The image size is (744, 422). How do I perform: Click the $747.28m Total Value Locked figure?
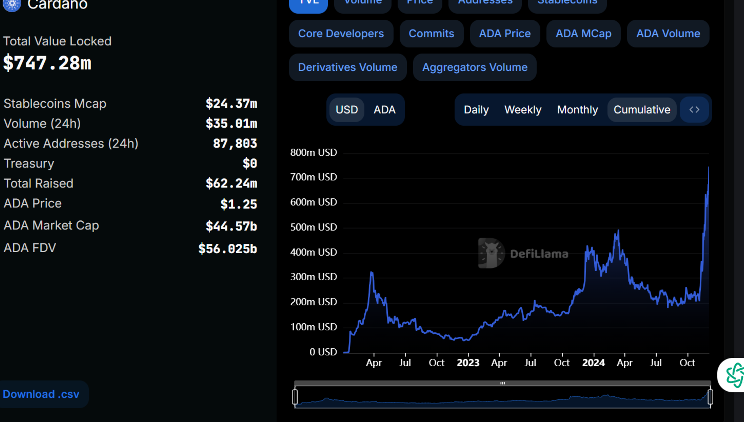(47, 63)
